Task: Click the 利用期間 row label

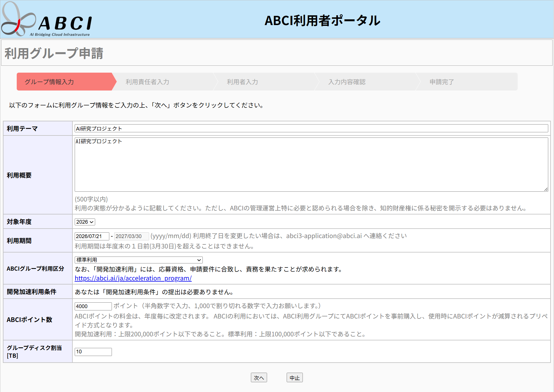Action: click(19, 241)
